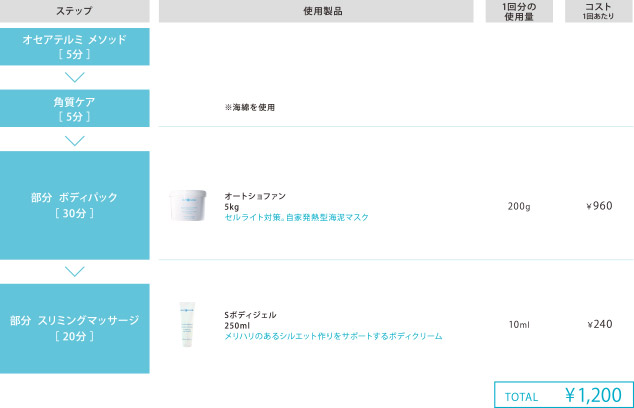Select the コスト 1回あたり column header

(598, 11)
